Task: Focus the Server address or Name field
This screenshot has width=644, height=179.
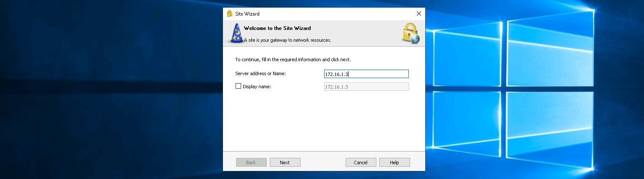Action: point(366,74)
